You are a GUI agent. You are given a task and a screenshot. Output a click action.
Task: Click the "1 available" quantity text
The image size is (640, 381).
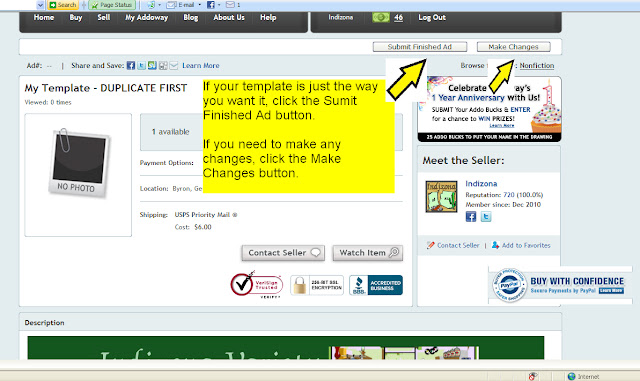coord(171,132)
